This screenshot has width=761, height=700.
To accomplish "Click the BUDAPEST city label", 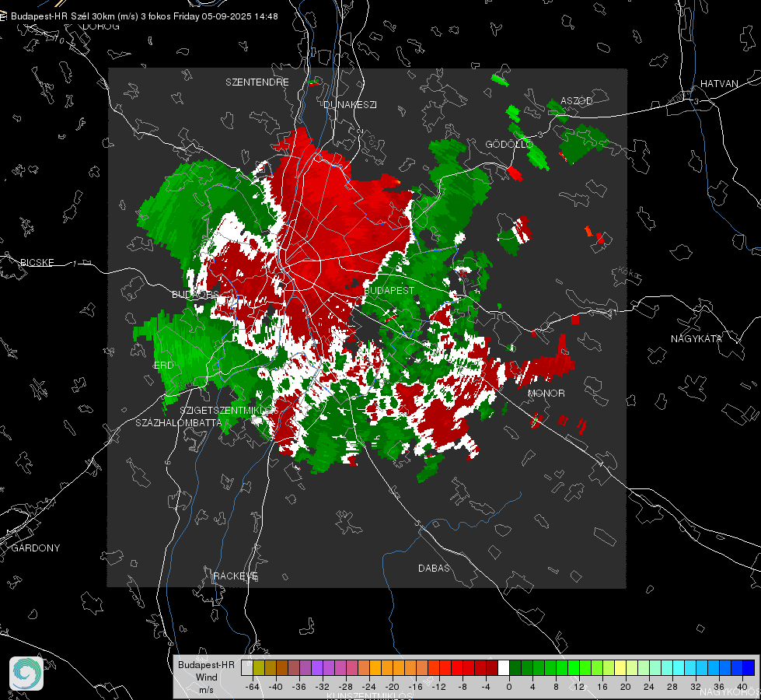I will click(x=389, y=290).
